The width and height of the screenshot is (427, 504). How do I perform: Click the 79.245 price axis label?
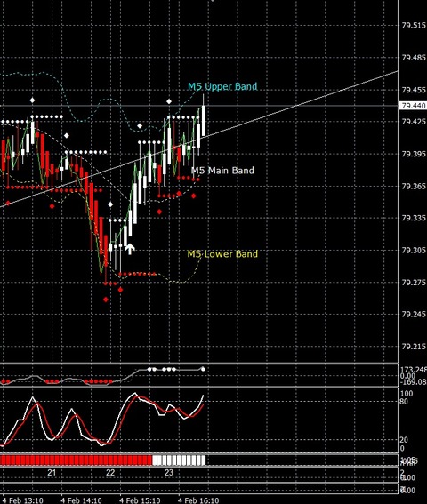[414, 314]
